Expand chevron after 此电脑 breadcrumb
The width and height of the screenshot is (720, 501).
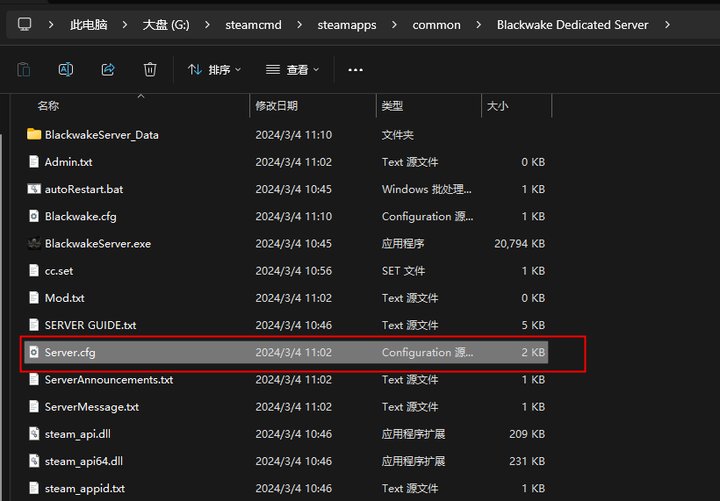125,25
